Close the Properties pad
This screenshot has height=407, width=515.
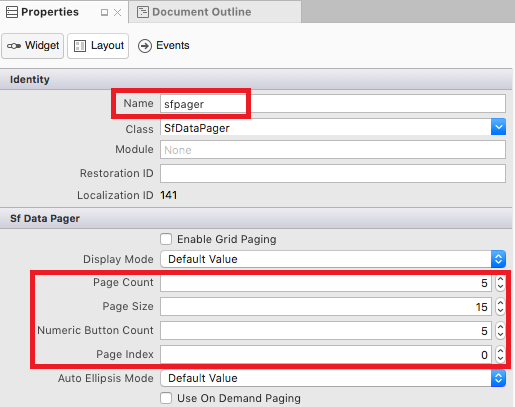point(117,13)
